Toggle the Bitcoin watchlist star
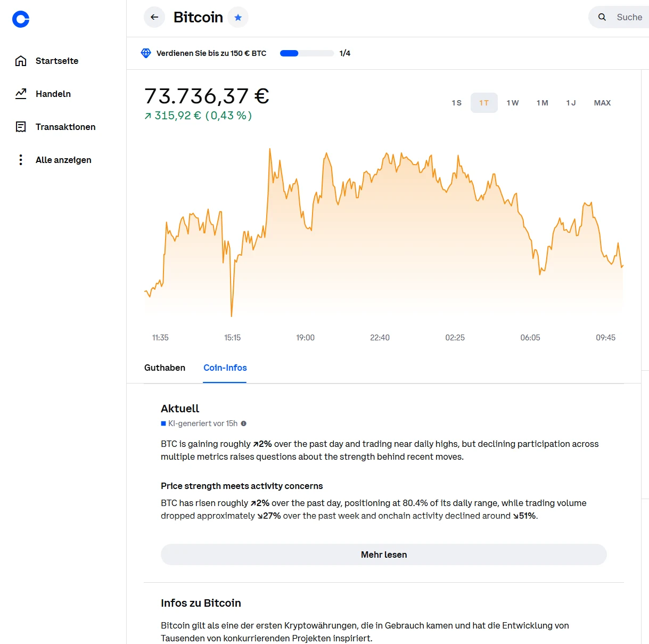 pos(238,17)
